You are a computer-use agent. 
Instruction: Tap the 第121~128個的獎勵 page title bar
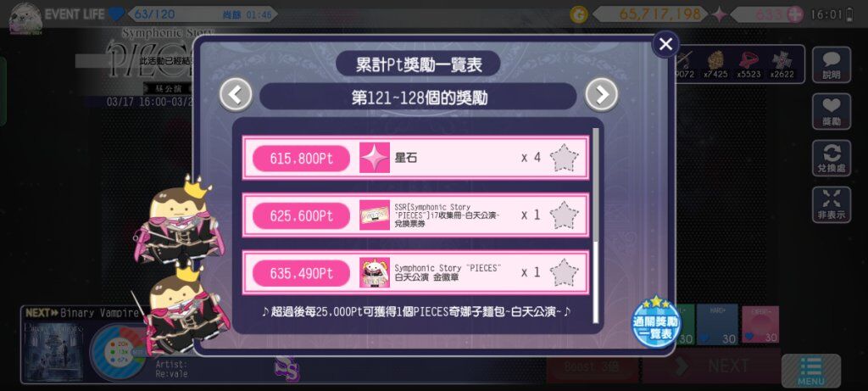pyautogui.click(x=418, y=97)
